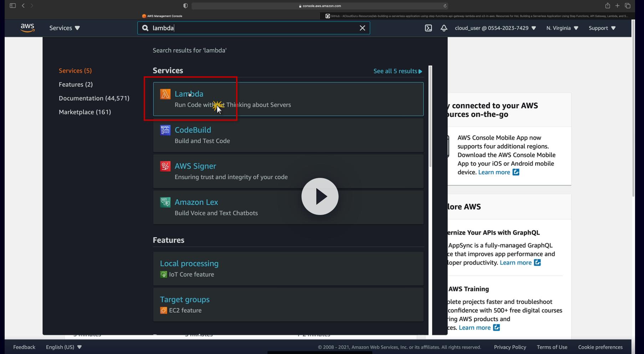
Task: Open the cloud_user account dropdown
Action: click(495, 28)
